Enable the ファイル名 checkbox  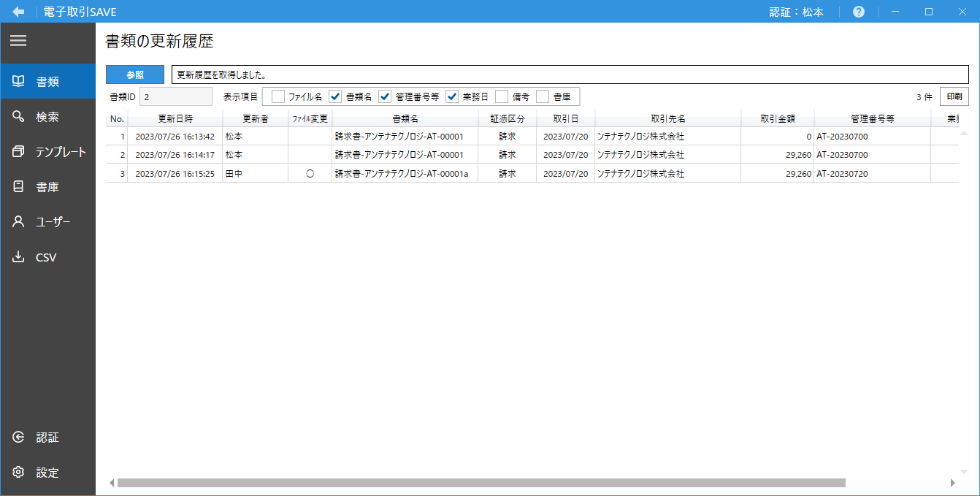pyautogui.click(x=278, y=96)
